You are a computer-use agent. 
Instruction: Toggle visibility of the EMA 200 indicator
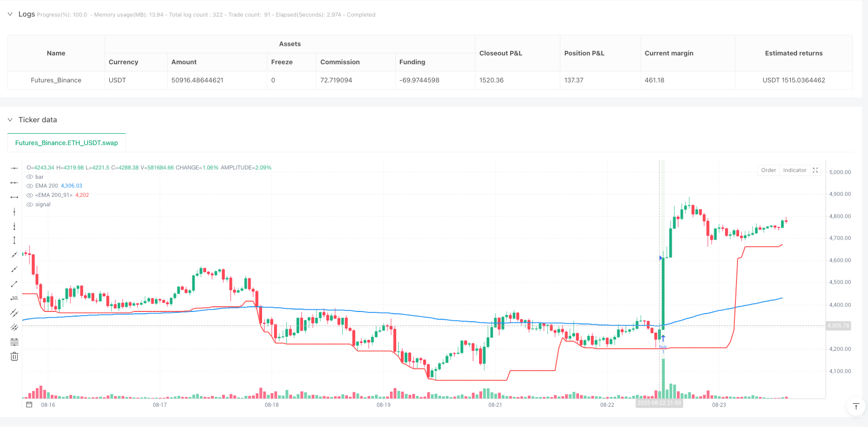point(30,186)
